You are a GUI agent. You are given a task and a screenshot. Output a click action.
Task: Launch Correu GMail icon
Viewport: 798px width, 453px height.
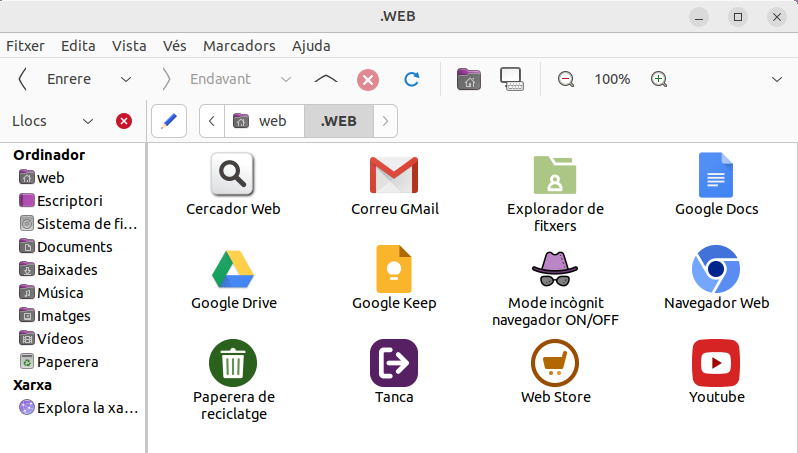pyautogui.click(x=394, y=176)
